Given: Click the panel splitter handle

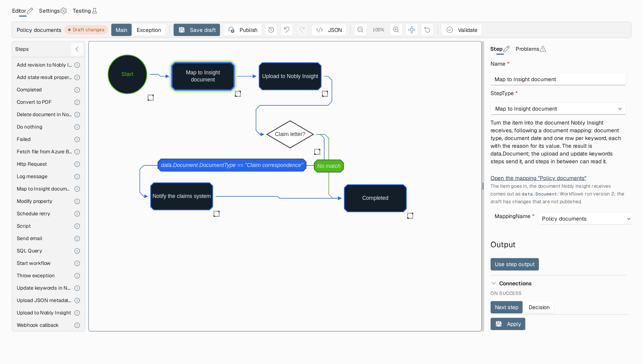Looking at the screenshot, I should coord(483,186).
